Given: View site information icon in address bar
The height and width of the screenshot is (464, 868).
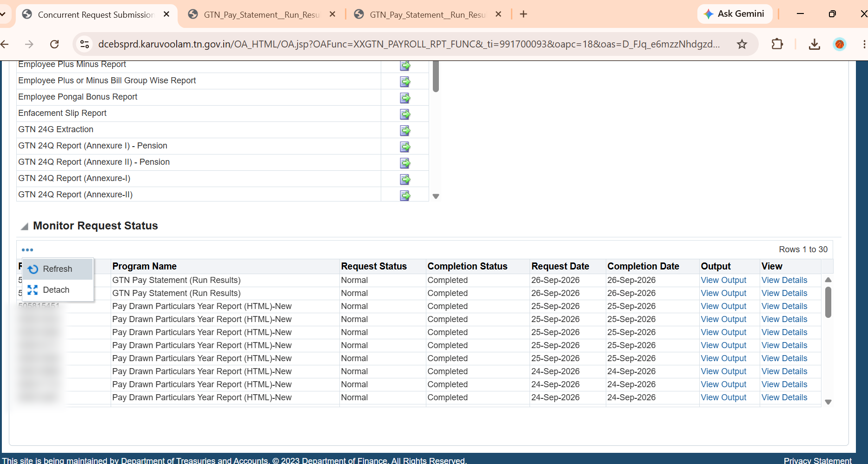Looking at the screenshot, I should (x=85, y=44).
